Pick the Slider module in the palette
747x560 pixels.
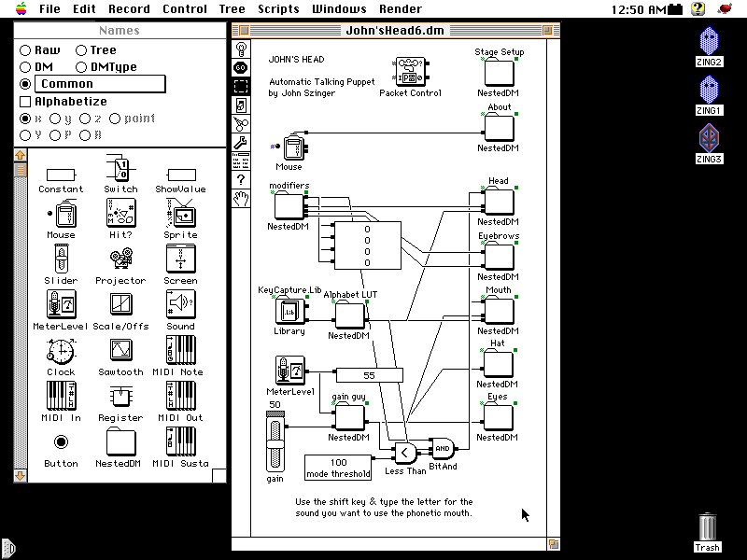point(61,259)
